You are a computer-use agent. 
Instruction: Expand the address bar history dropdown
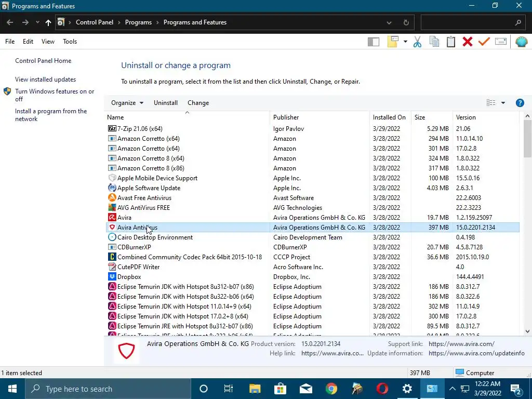pyautogui.click(x=389, y=23)
